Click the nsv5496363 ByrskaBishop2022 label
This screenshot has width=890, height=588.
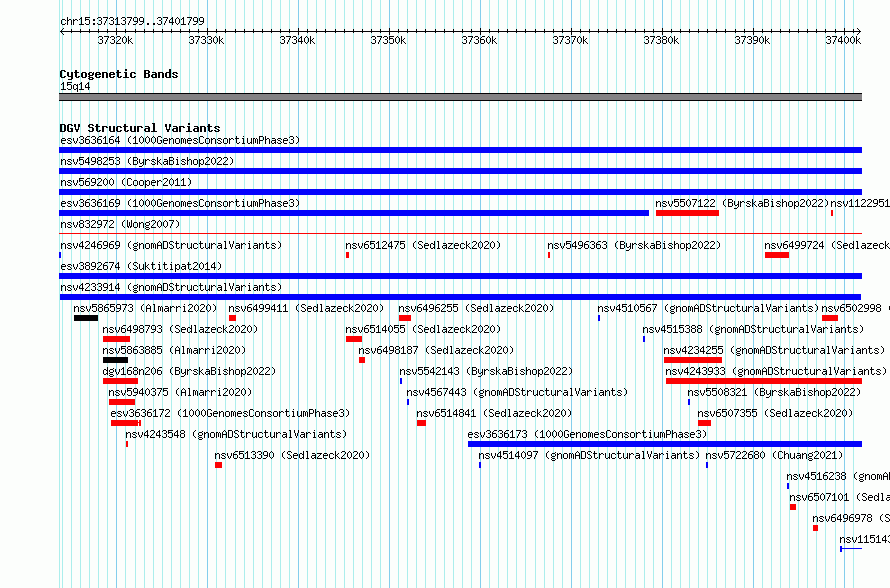click(634, 245)
